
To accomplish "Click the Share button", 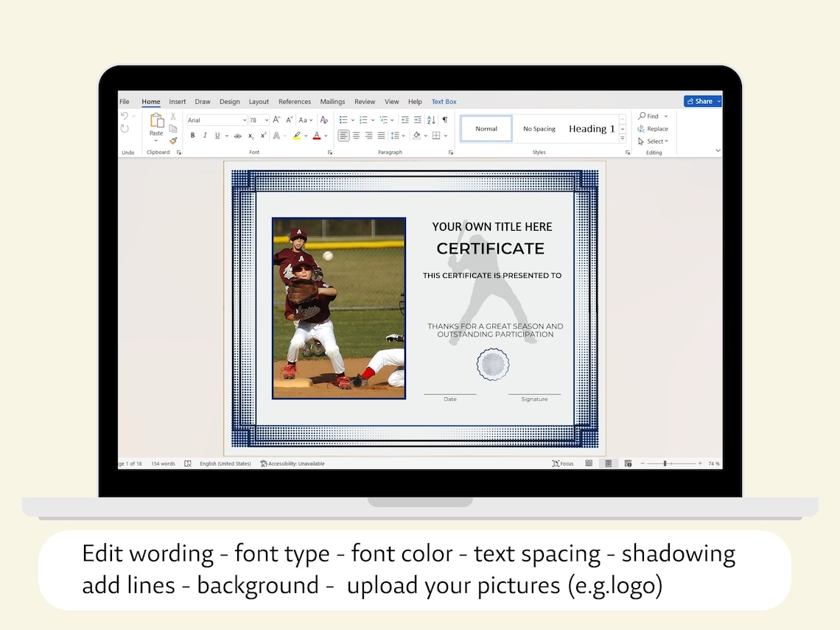I will point(702,101).
